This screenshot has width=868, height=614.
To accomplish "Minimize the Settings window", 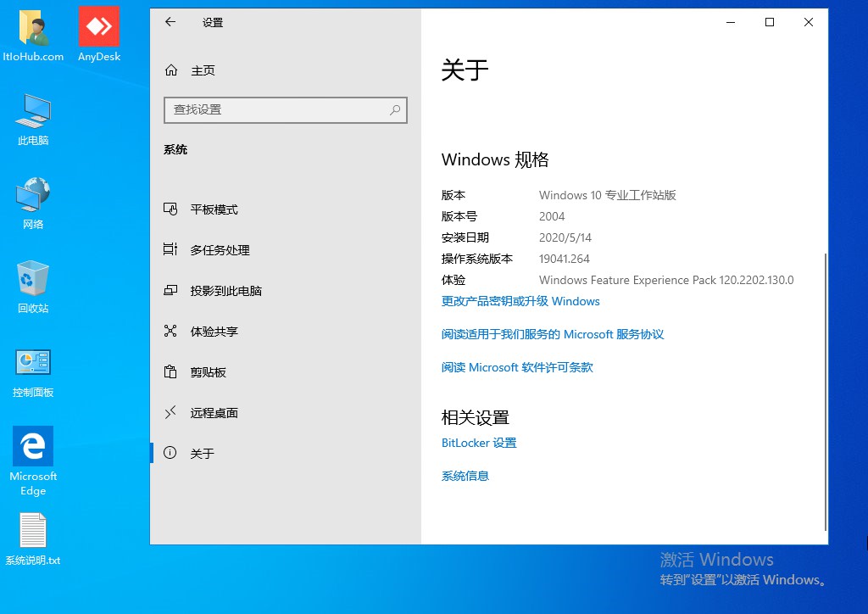I will click(731, 22).
